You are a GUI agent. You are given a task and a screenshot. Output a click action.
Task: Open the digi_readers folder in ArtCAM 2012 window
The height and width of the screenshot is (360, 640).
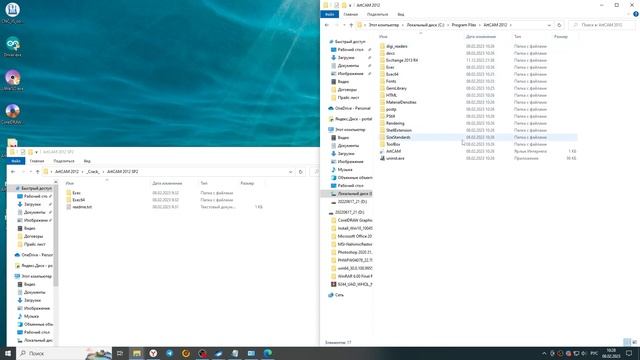[x=396, y=46]
